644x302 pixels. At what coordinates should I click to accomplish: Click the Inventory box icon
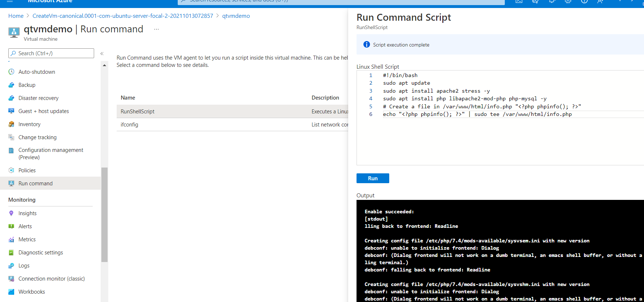pos(11,124)
